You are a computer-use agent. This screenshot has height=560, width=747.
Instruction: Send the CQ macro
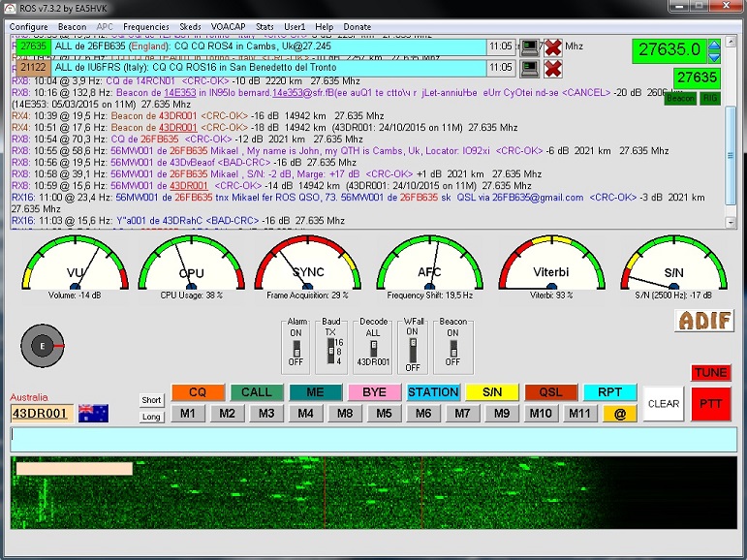[198, 392]
